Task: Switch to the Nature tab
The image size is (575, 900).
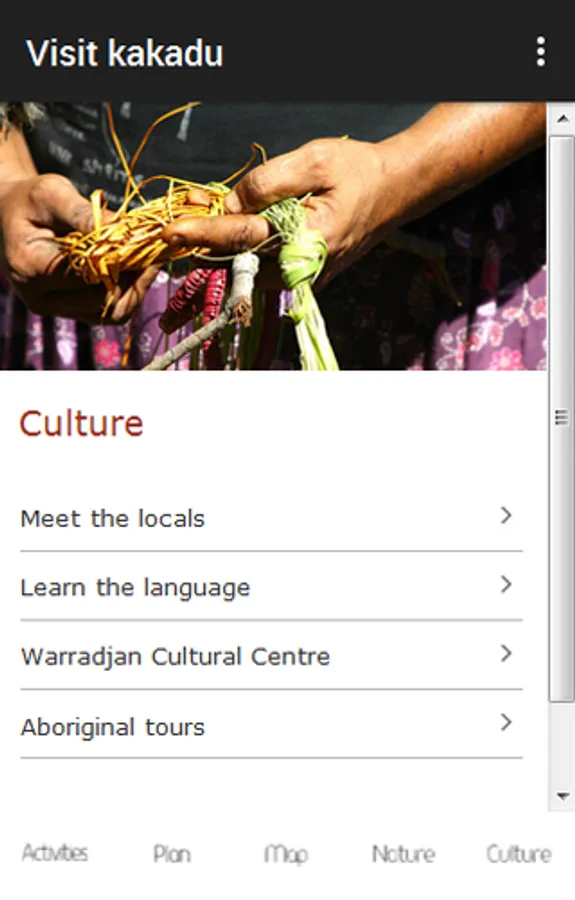Action: click(403, 854)
